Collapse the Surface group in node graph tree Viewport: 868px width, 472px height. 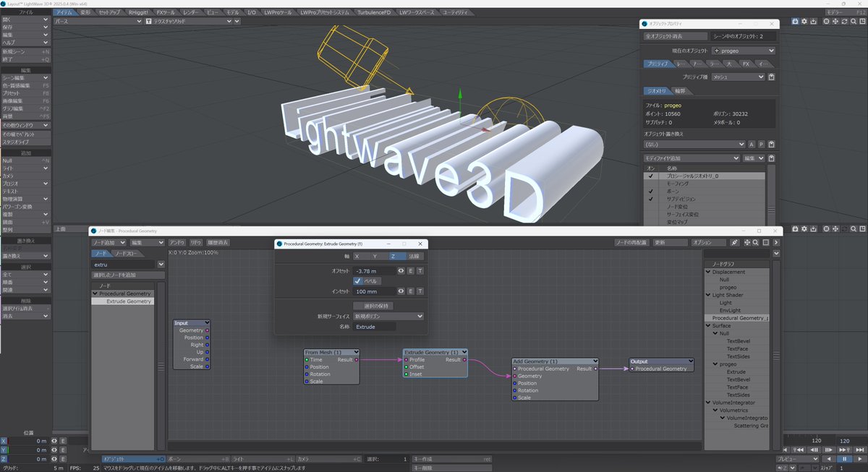709,326
